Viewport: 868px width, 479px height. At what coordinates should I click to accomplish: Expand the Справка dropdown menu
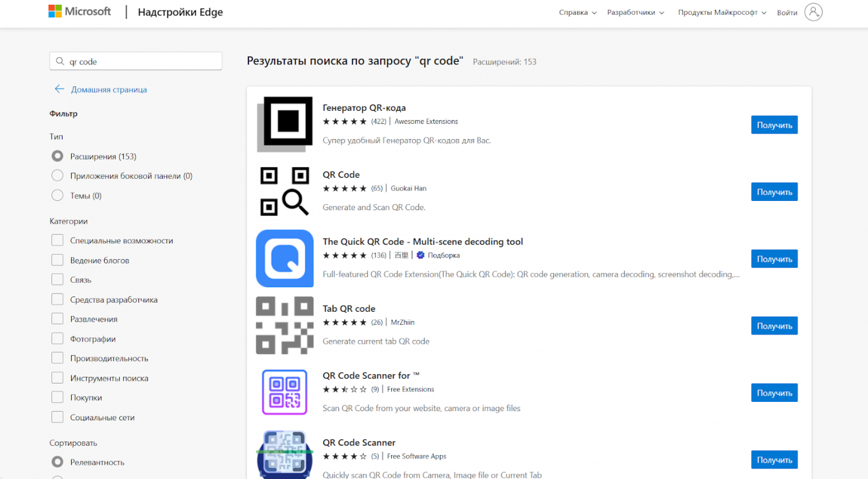coord(577,12)
